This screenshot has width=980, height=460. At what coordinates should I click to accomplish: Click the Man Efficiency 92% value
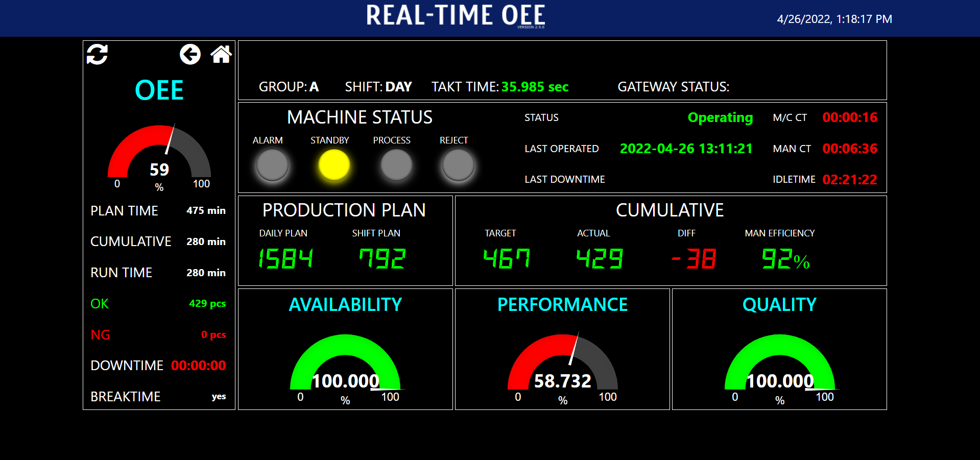pos(785,259)
